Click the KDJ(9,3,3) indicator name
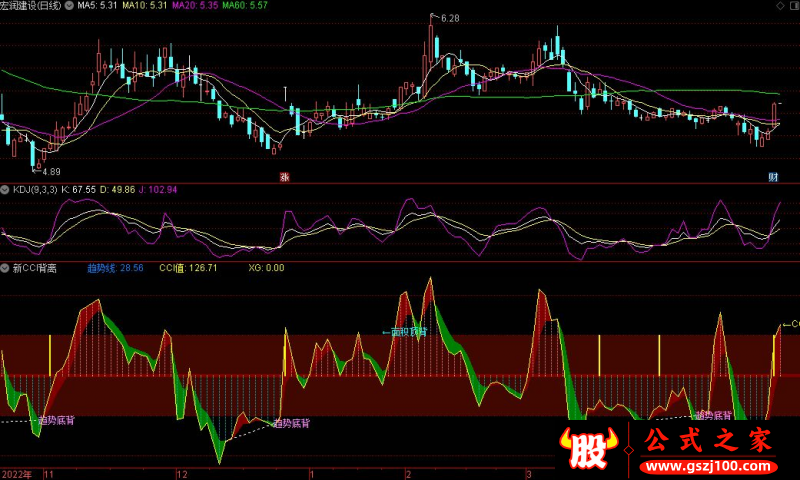The image size is (800, 480). pyautogui.click(x=38, y=189)
